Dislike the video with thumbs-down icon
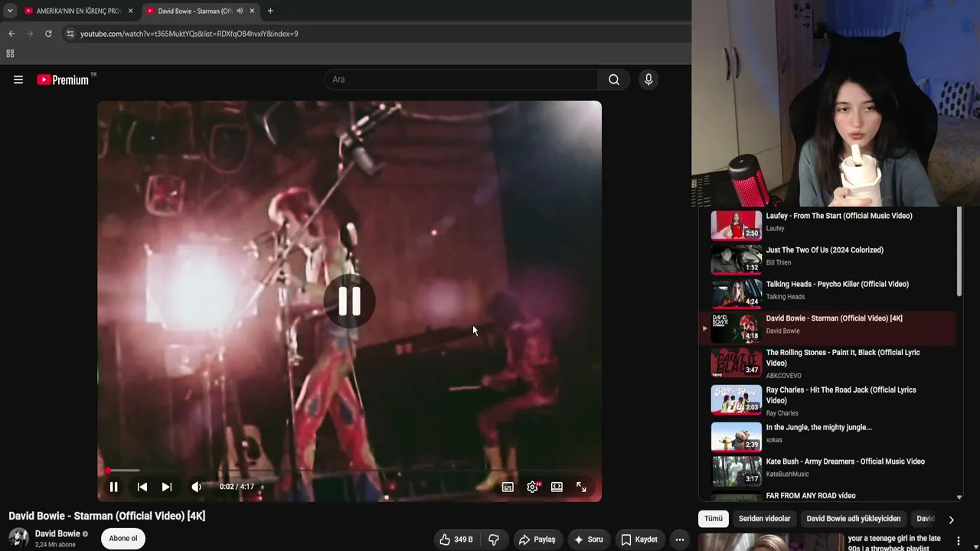The height and width of the screenshot is (551, 980). click(494, 540)
